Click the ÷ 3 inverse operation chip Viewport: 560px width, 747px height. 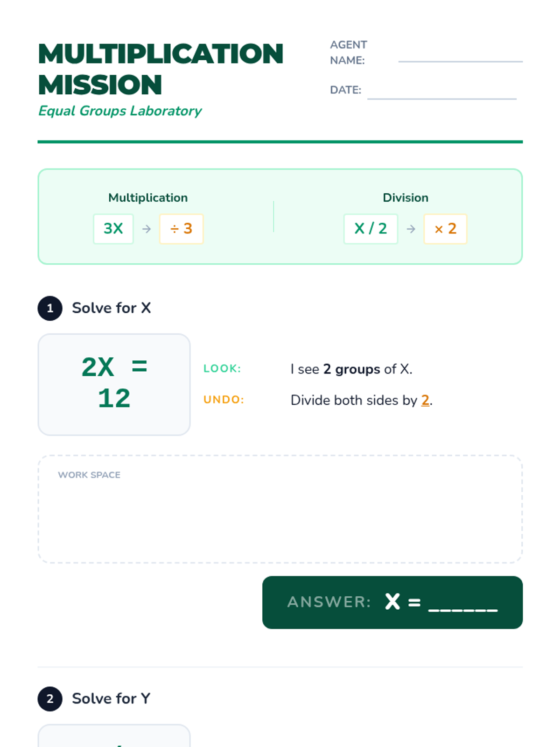181,229
